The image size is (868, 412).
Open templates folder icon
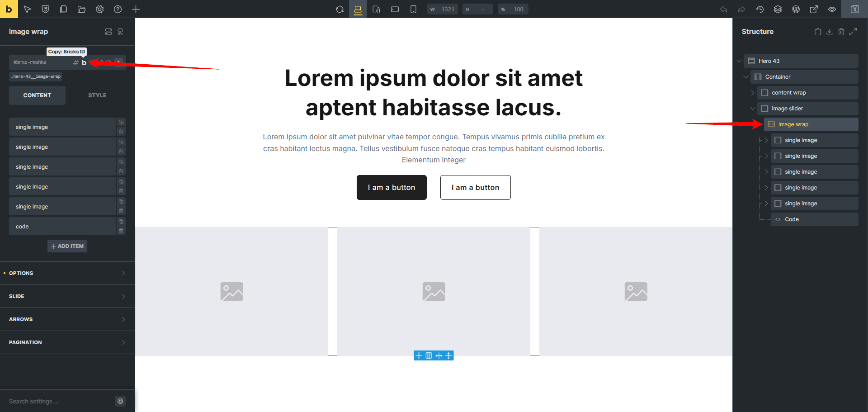pyautogui.click(x=81, y=9)
